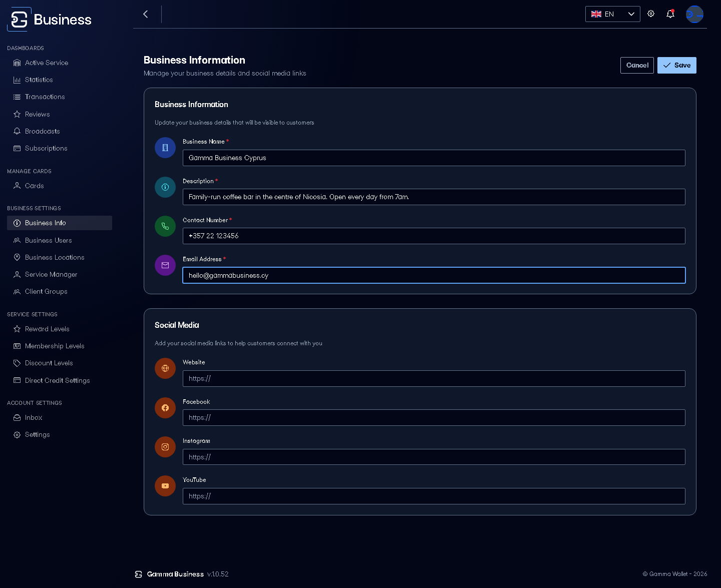The image size is (721, 588).
Task: Click the Statistics chart icon in sidebar
Action: click(x=17, y=80)
